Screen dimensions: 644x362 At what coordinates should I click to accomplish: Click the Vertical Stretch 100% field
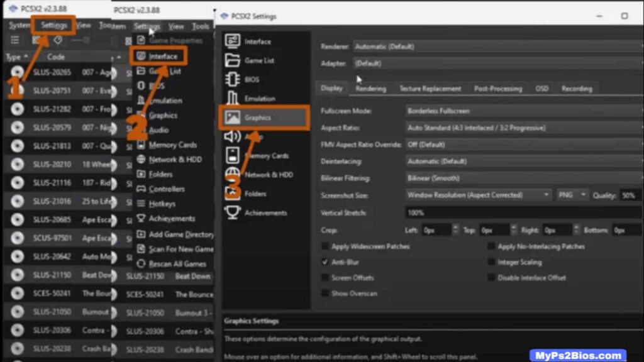click(x=524, y=212)
